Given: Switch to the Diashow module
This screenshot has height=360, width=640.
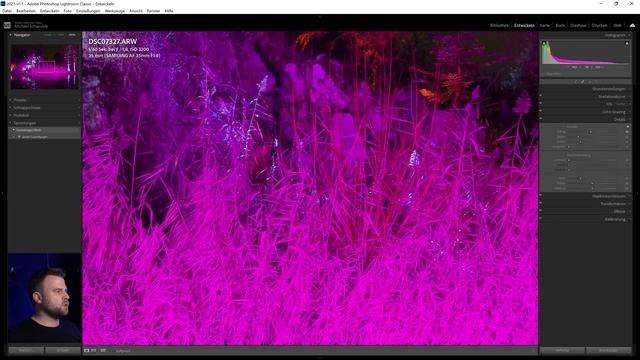Looking at the screenshot, I should tap(578, 25).
